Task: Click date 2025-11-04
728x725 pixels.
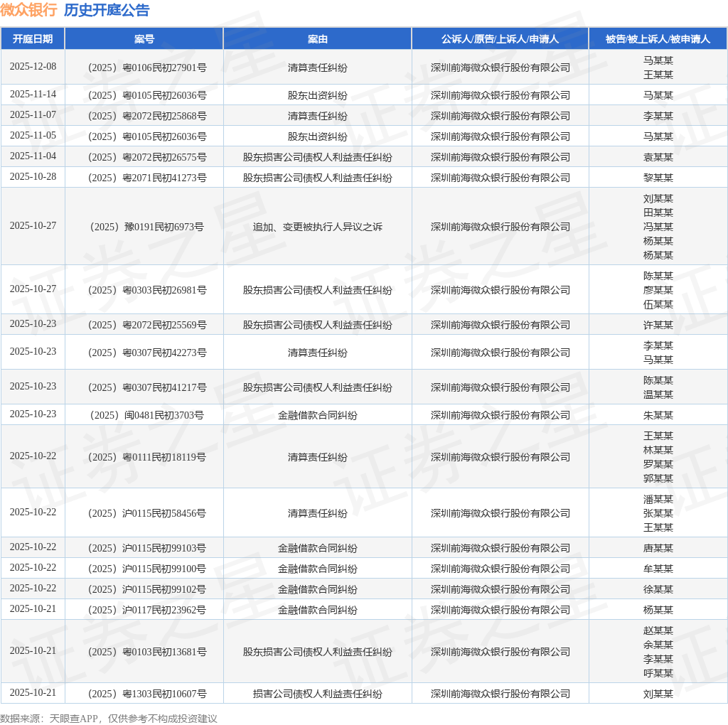Action: pyautogui.click(x=33, y=156)
